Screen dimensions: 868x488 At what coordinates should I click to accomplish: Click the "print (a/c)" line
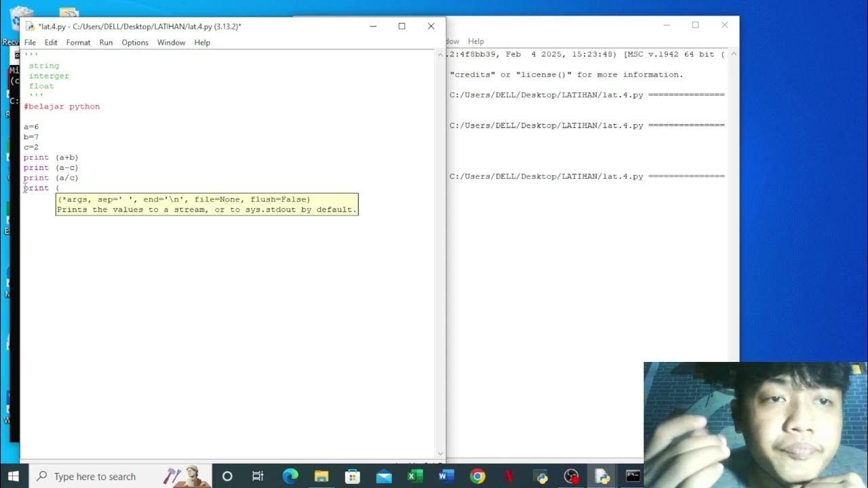(51, 178)
